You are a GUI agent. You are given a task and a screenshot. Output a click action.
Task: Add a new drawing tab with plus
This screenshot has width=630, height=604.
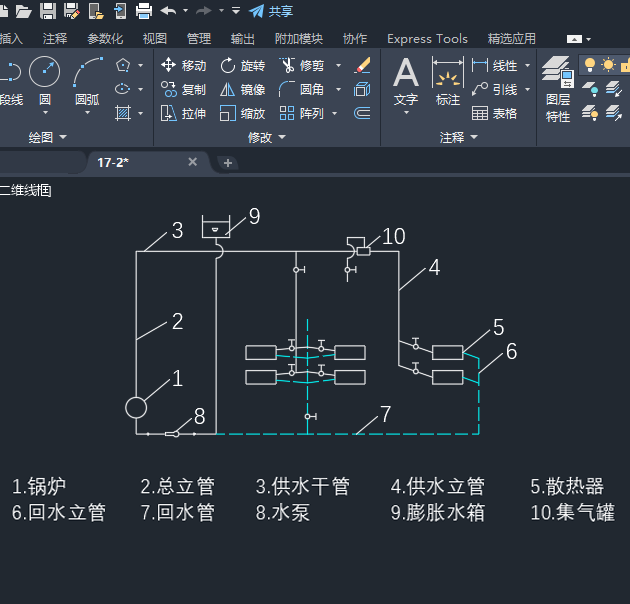point(228,162)
